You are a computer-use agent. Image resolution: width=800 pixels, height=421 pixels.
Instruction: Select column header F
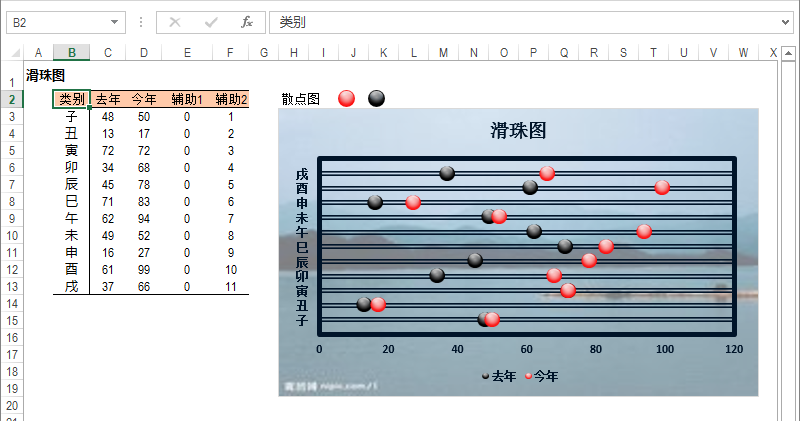pyautogui.click(x=230, y=53)
